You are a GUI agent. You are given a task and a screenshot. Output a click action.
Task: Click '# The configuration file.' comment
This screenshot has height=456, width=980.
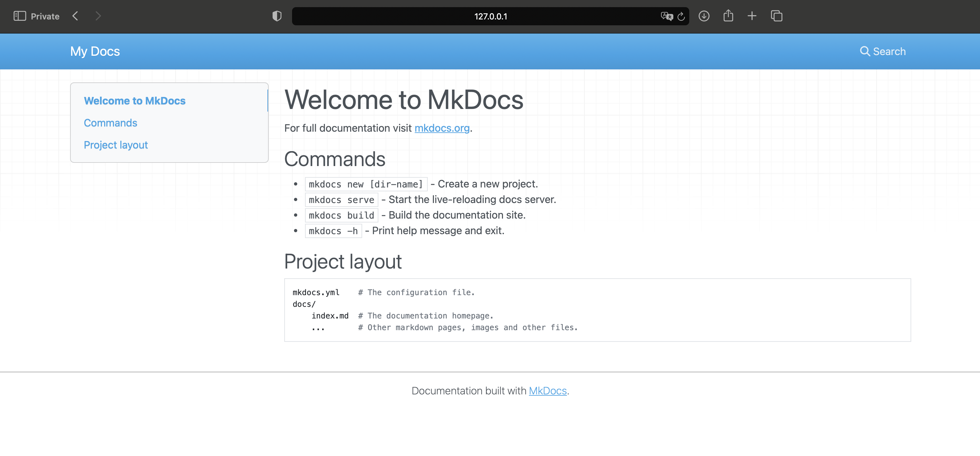pyautogui.click(x=416, y=293)
